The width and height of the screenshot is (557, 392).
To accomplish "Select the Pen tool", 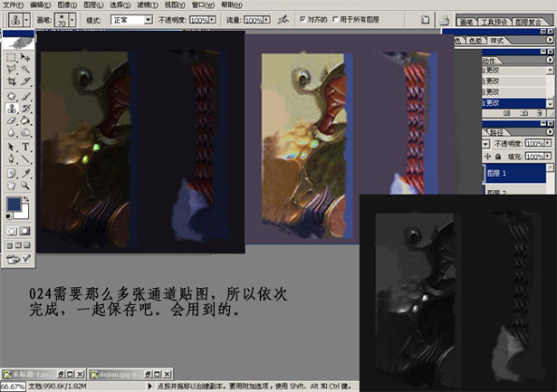I will [x=12, y=158].
